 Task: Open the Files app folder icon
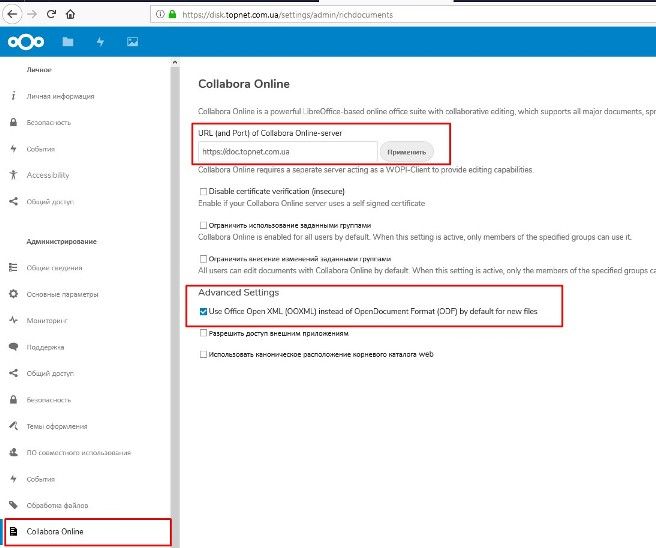point(68,42)
